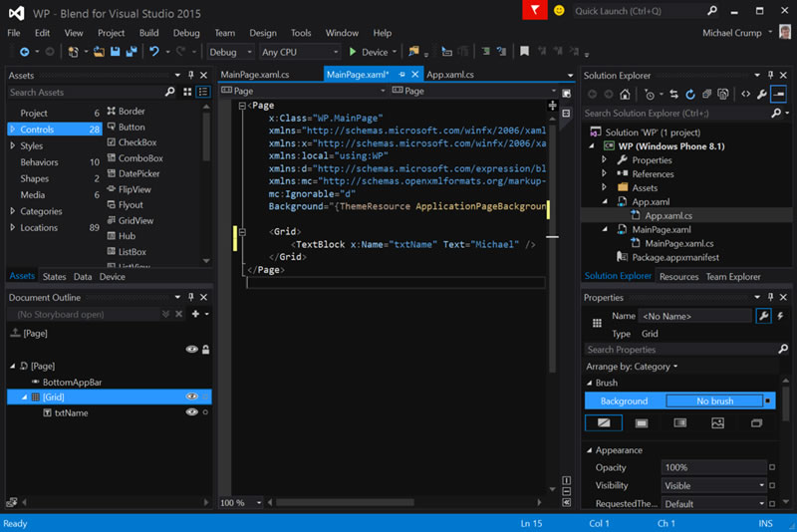Open the event handlers lightning bolt icon
Screen dimensions: 797x532
pyautogui.click(x=780, y=316)
